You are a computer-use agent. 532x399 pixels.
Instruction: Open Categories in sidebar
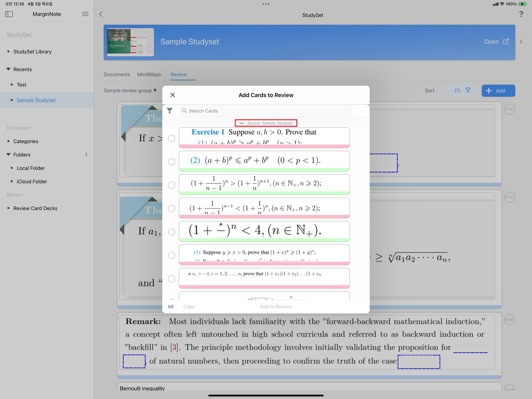tap(26, 141)
